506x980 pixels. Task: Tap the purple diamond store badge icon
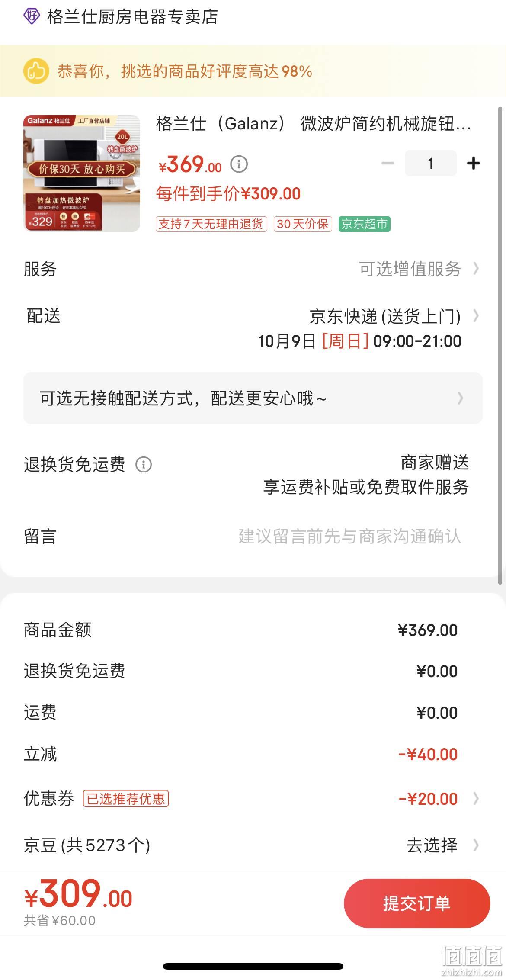point(32,16)
